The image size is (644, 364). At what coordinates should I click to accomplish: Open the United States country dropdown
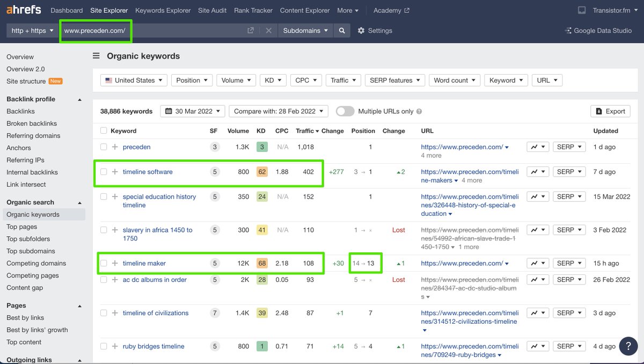(134, 80)
